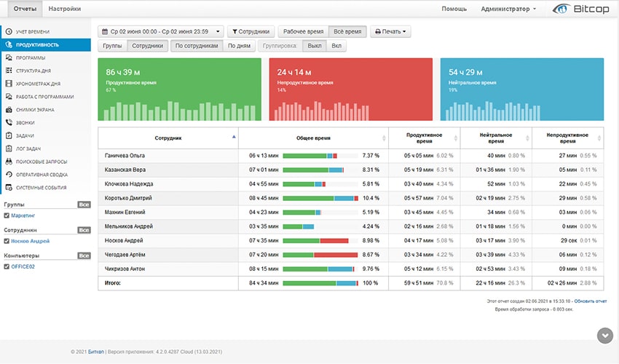The width and height of the screenshot is (619, 364).
Task: Click Поисковые запросы binoculars icon
Action: pyautogui.click(x=8, y=162)
